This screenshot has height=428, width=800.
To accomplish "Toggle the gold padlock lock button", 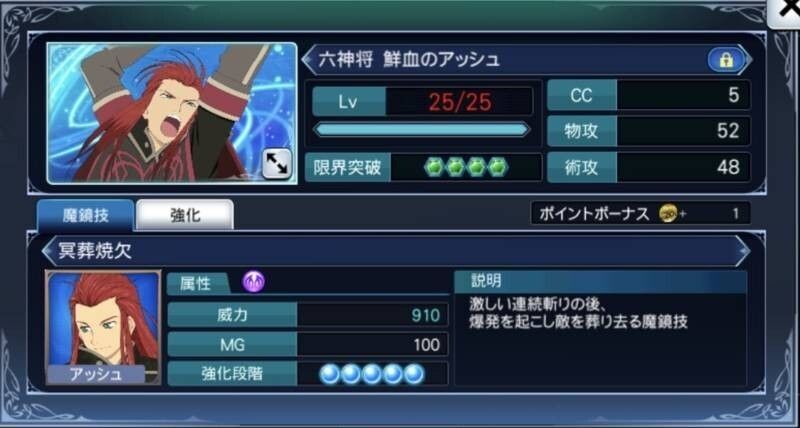I will pos(725,60).
